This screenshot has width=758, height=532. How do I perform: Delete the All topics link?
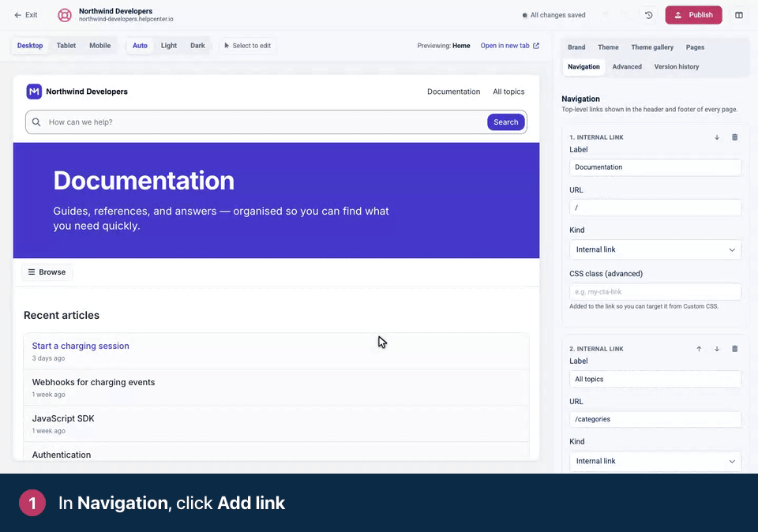[734, 349]
